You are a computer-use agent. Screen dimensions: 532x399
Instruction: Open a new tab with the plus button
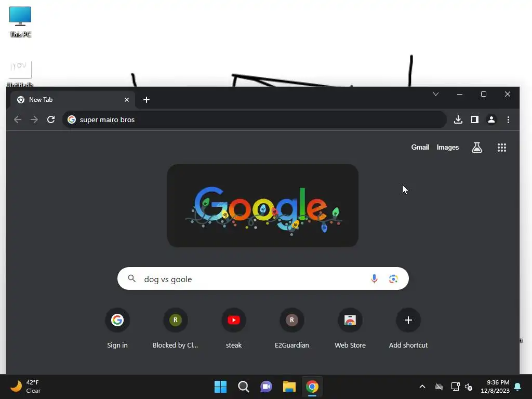point(147,100)
